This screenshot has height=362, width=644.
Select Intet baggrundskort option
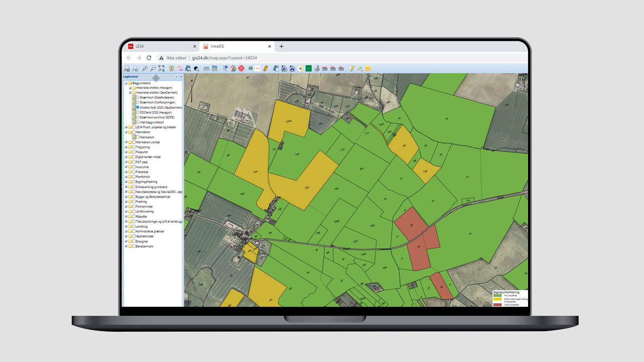(138, 122)
